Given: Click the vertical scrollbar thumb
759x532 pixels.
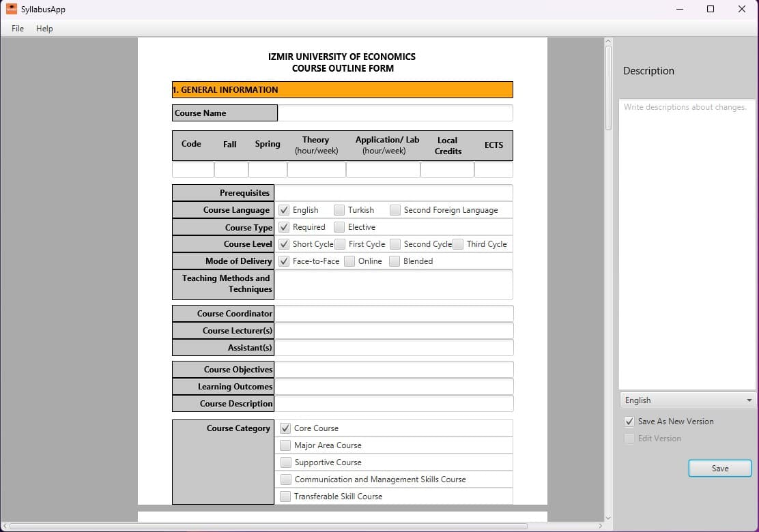Looking at the screenshot, I should pos(608,87).
